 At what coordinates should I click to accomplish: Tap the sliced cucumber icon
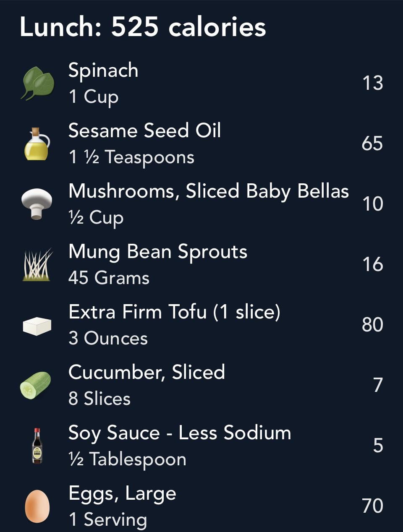(36, 385)
